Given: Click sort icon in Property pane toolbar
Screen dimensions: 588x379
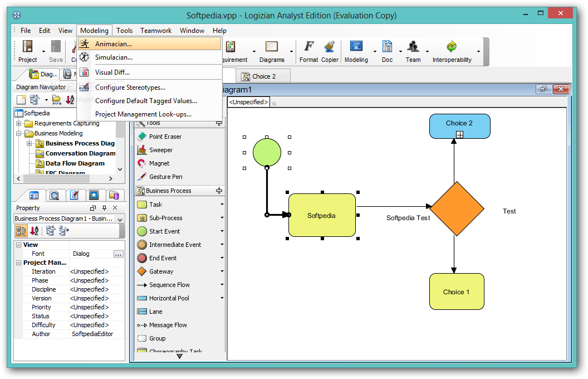Looking at the screenshot, I should [x=34, y=231].
